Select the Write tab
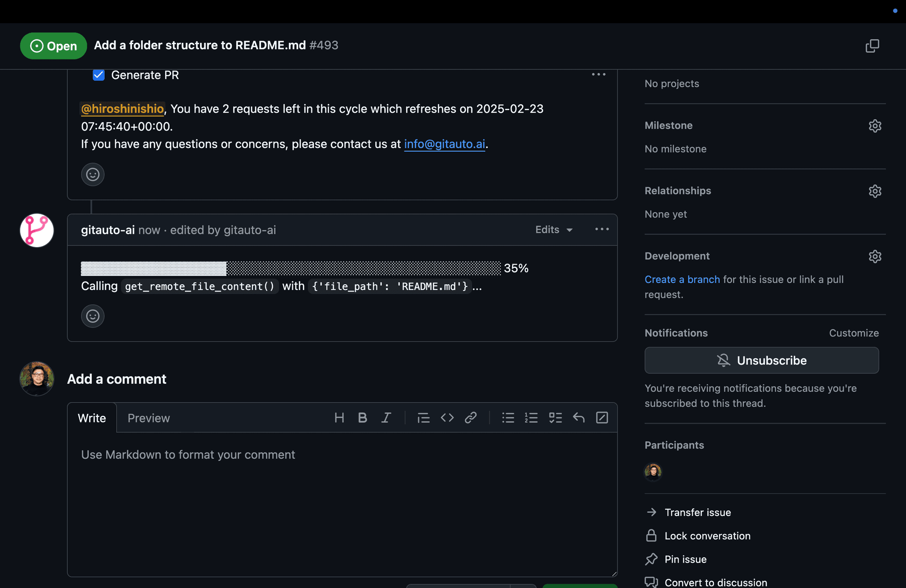Viewport: 906px width, 588px height. pos(92,418)
